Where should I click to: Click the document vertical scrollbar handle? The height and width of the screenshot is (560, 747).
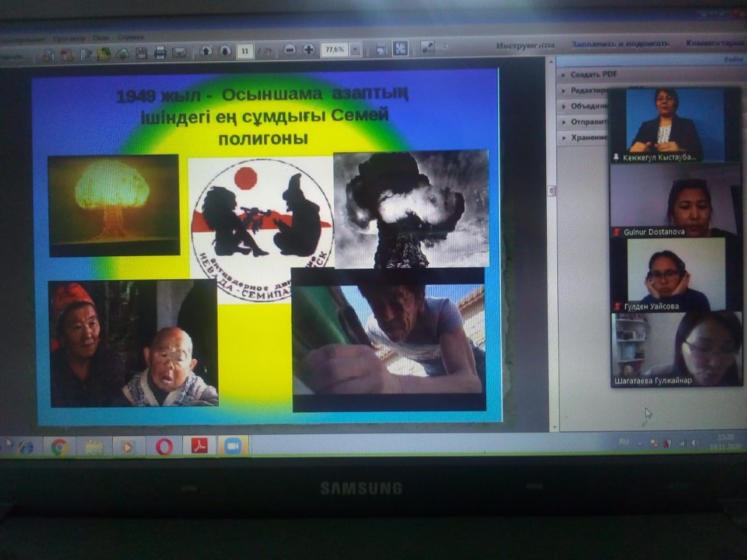(x=551, y=191)
